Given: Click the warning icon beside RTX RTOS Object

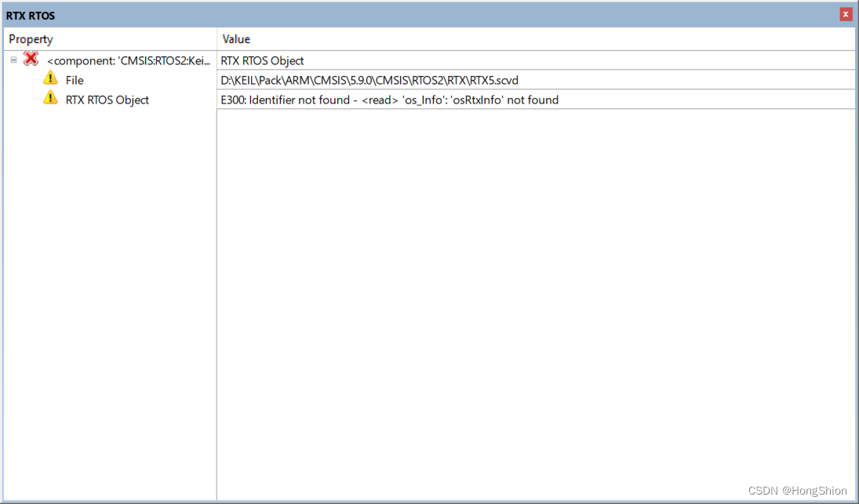Looking at the screenshot, I should point(50,98).
